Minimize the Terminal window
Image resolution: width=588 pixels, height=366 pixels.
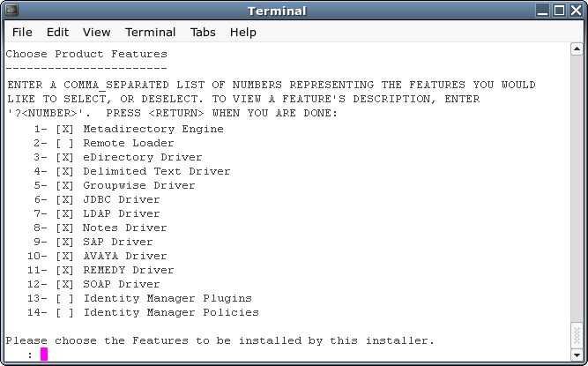543,10
